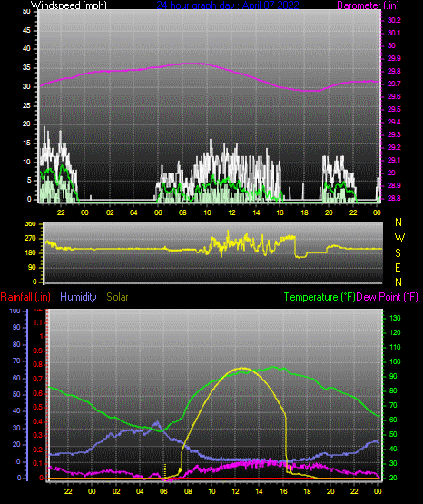Click the 180 degree wind direction value

pyautogui.click(x=30, y=253)
